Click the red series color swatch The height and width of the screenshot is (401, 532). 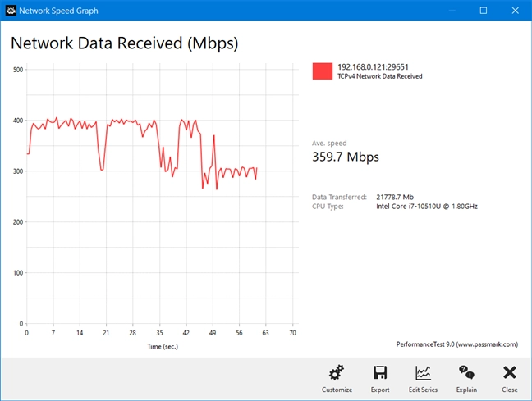click(323, 71)
